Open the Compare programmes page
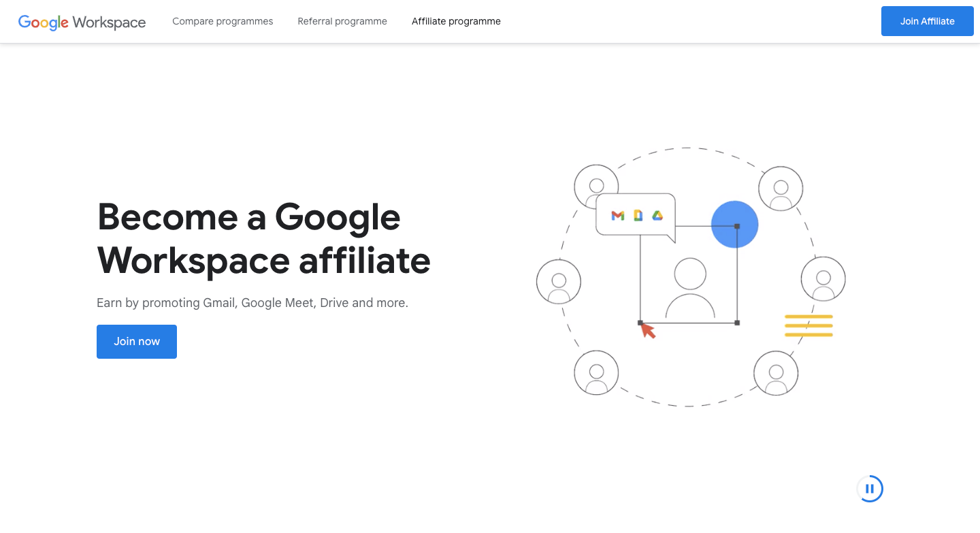This screenshot has width=980, height=533. [223, 21]
